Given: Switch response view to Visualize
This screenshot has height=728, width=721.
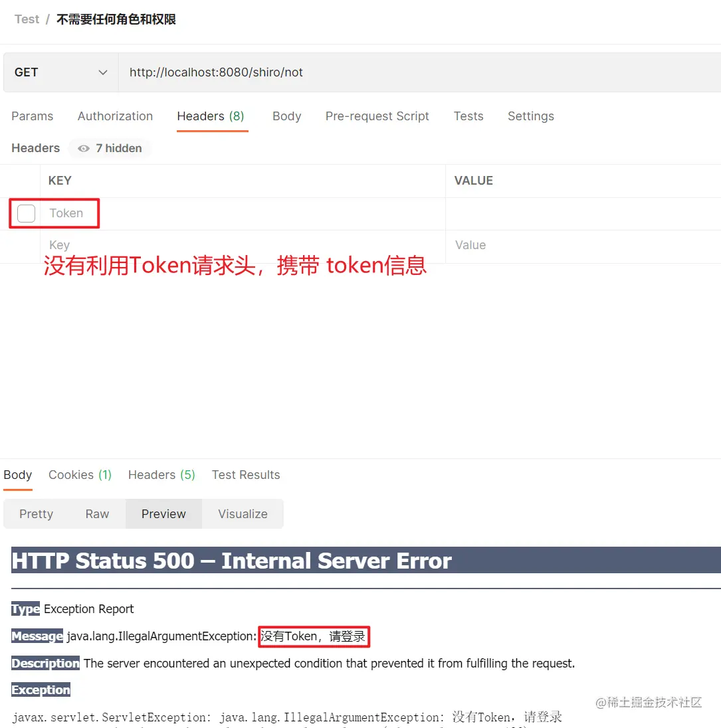Looking at the screenshot, I should (x=243, y=514).
